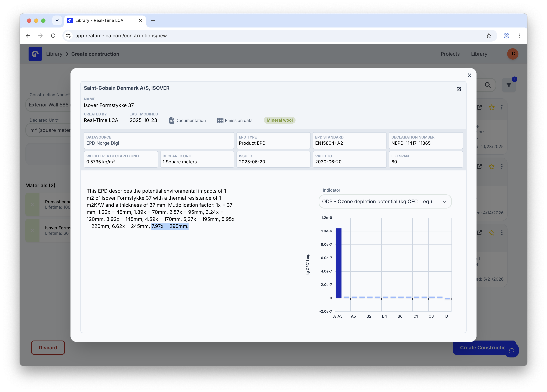Open a new browser tab
The image size is (547, 392).
point(153,20)
